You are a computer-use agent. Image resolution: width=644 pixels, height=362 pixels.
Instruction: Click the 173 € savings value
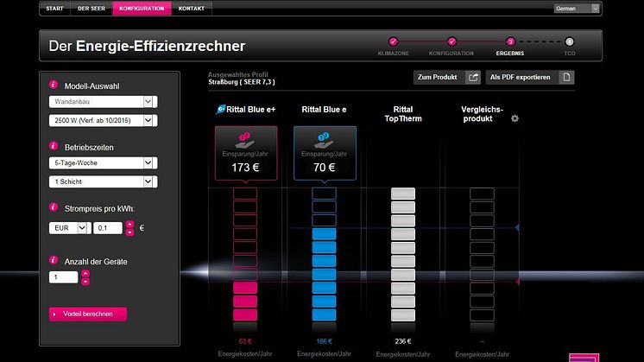[x=245, y=168]
